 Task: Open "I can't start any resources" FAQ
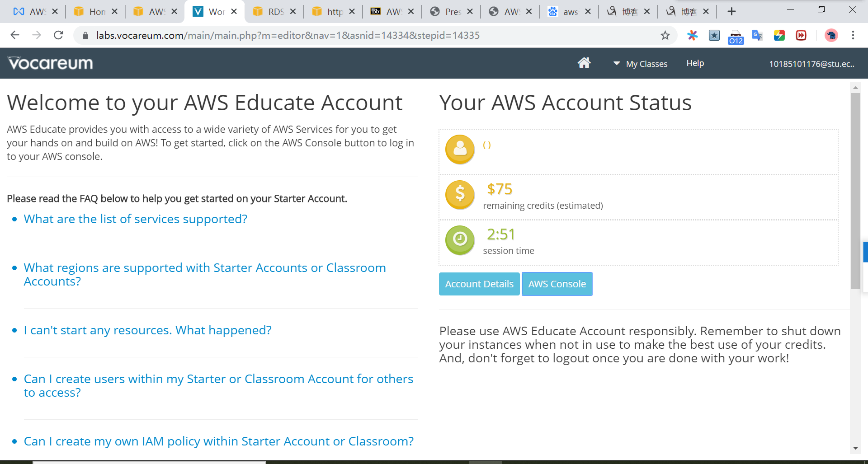pyautogui.click(x=147, y=330)
